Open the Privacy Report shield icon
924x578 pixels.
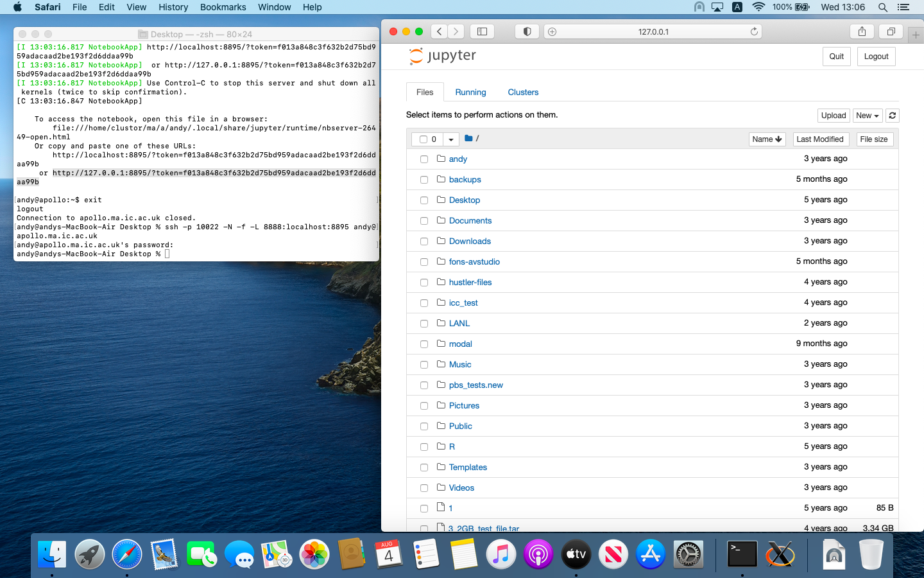coord(527,31)
